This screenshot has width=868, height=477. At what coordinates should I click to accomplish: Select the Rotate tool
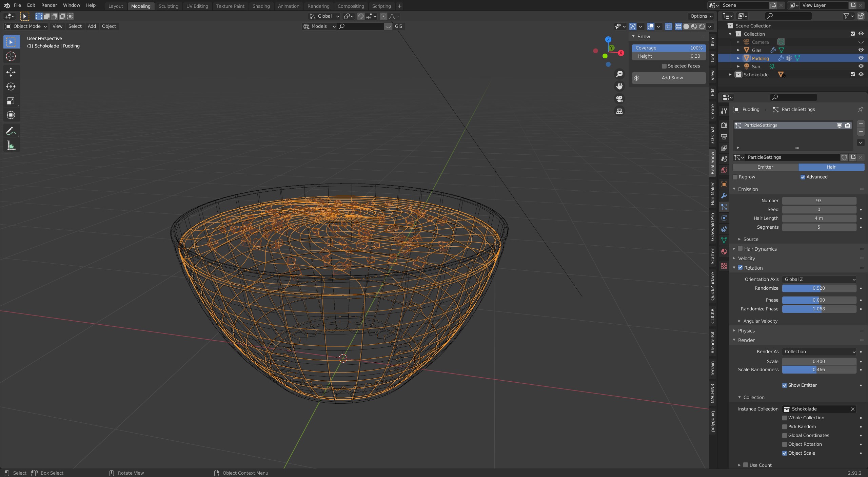tap(11, 87)
